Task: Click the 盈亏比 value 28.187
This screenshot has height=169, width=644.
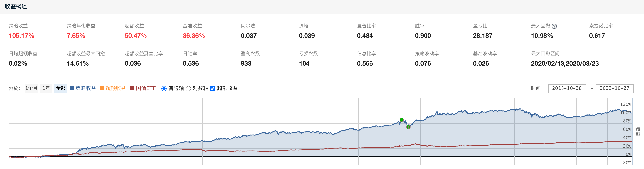Action: click(x=482, y=36)
